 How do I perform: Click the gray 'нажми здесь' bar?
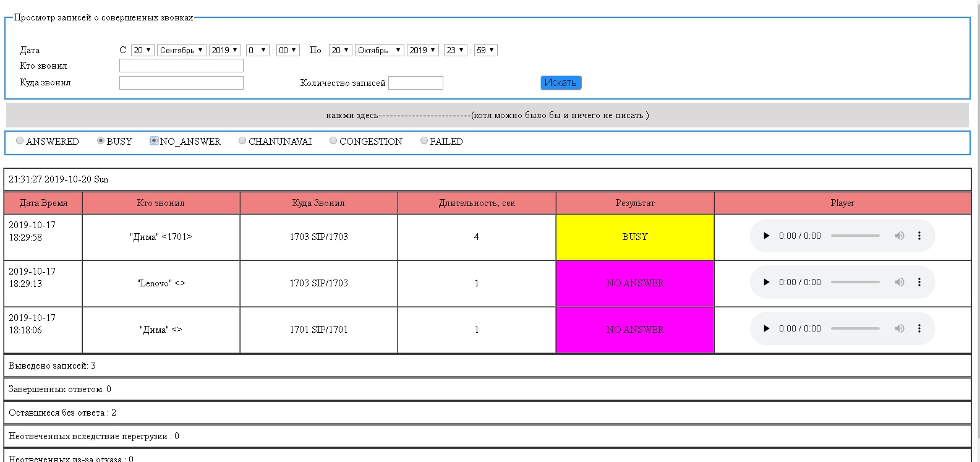[x=487, y=115]
